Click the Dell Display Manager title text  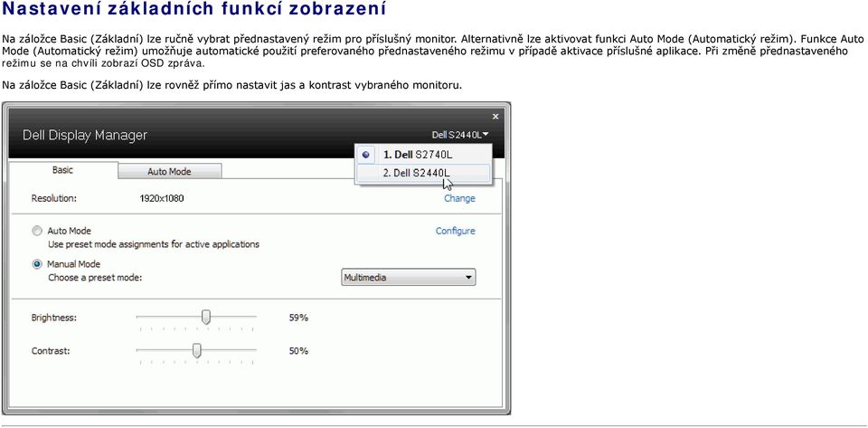pos(85,136)
